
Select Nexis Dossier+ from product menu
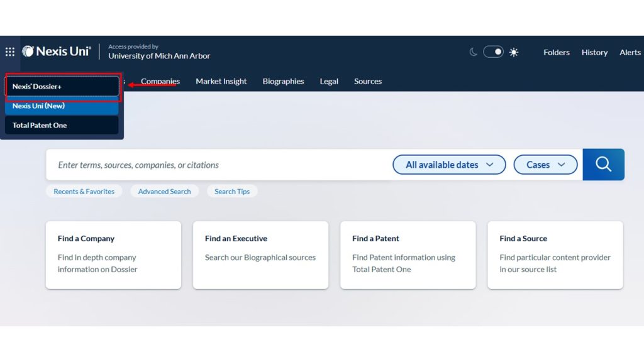[x=62, y=86]
